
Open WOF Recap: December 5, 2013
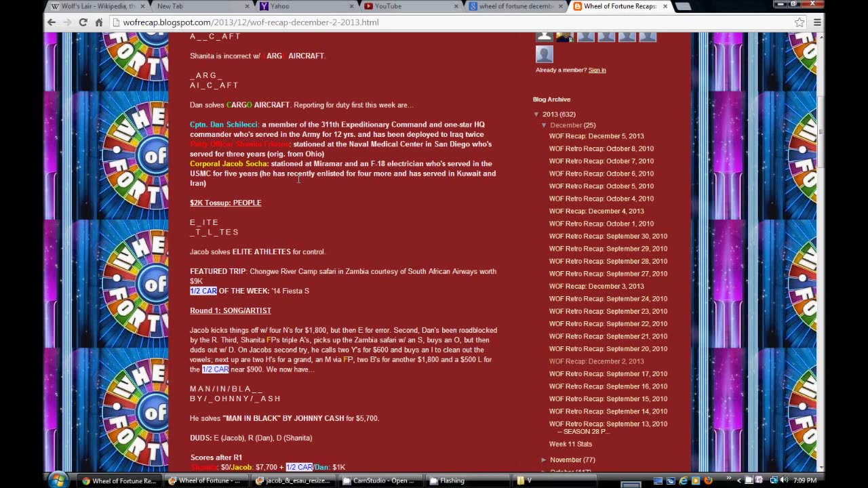[x=597, y=136]
